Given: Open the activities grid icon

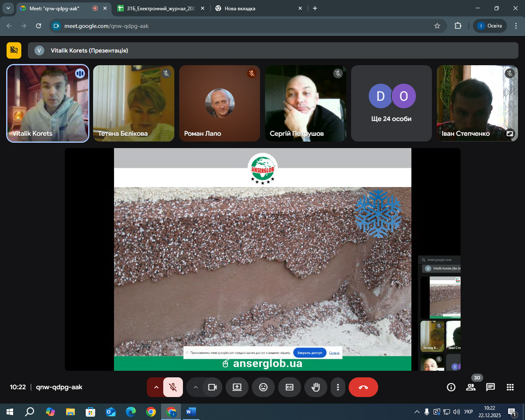Looking at the screenshot, I should pos(510,387).
